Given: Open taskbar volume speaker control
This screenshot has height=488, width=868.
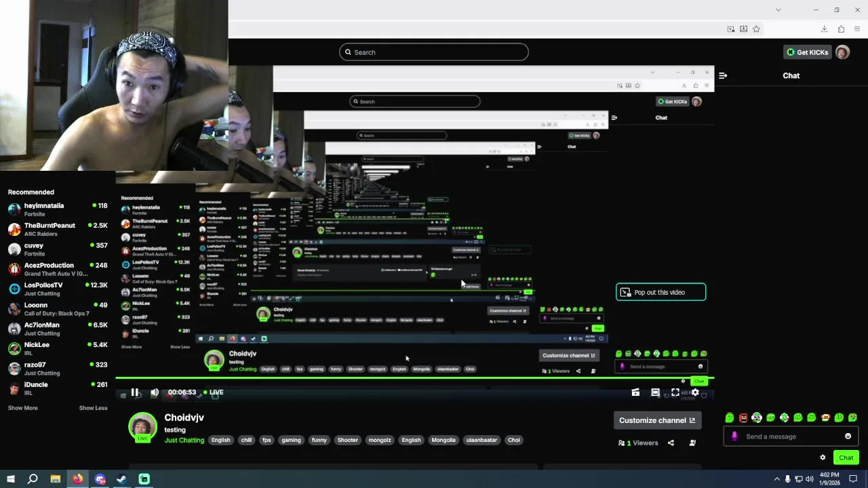Looking at the screenshot, I should (x=809, y=479).
